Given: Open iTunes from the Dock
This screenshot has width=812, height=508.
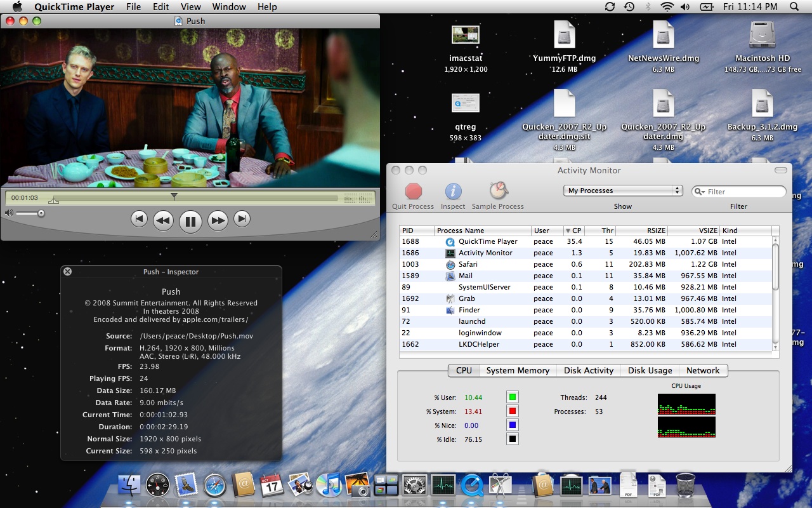Looking at the screenshot, I should pyautogui.click(x=329, y=486).
